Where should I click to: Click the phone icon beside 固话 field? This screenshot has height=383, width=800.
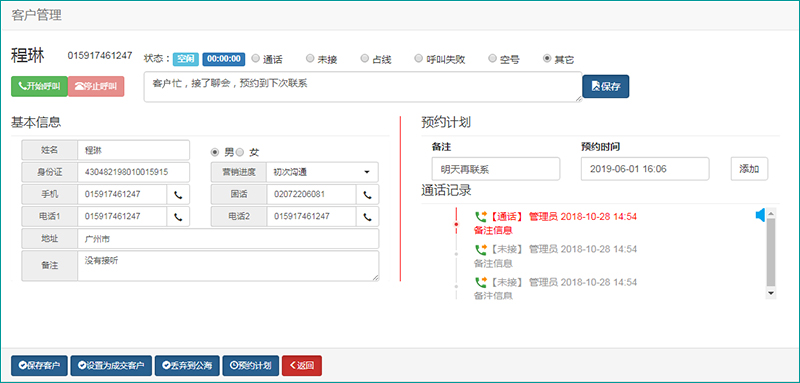(367, 194)
